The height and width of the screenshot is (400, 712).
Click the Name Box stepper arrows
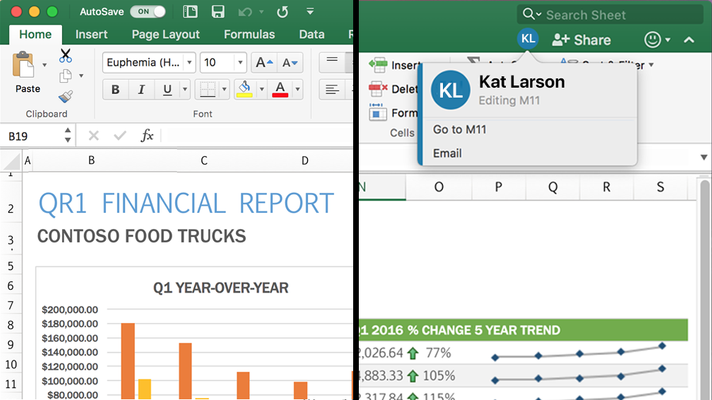click(68, 135)
